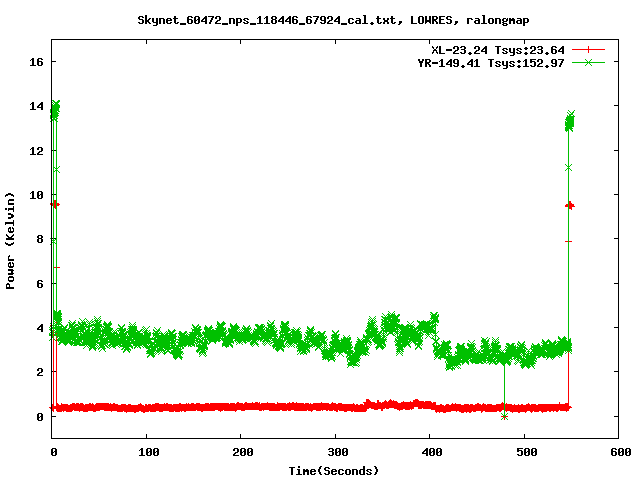Viewport: 640px width, 480px height.
Task: Click the y-axis tick label 10
Action: point(36,195)
